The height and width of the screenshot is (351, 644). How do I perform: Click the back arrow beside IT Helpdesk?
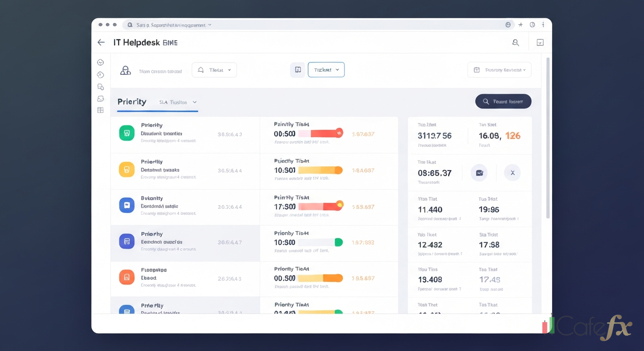click(101, 42)
